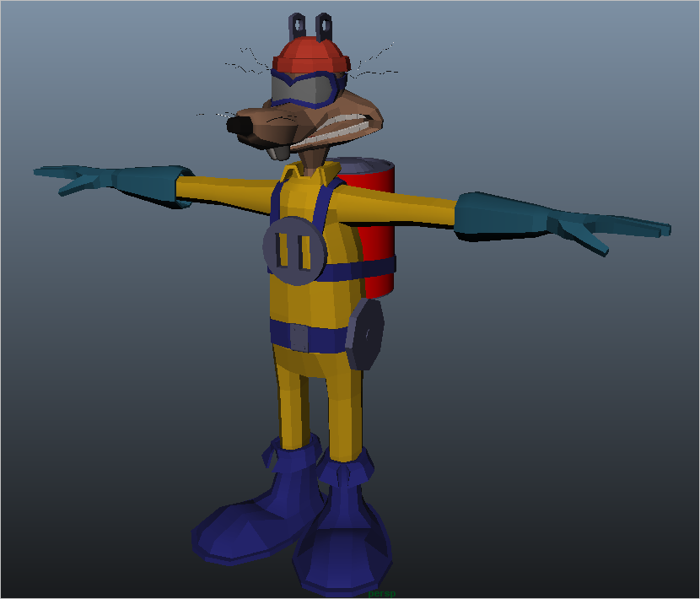Select the character's black nose
Image resolution: width=700 pixels, height=599 pixels.
pyautogui.click(x=239, y=126)
